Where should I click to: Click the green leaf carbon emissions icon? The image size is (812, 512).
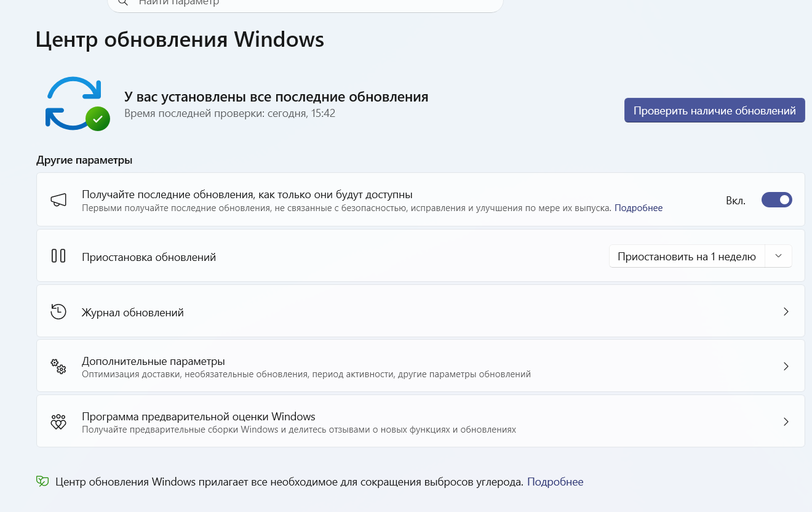click(x=42, y=482)
